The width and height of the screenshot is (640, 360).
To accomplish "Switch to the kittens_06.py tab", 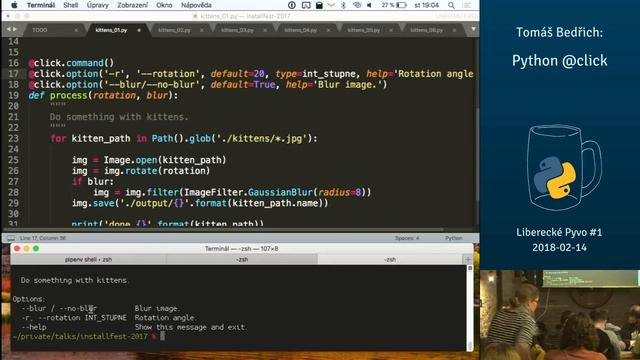I will click(427, 30).
